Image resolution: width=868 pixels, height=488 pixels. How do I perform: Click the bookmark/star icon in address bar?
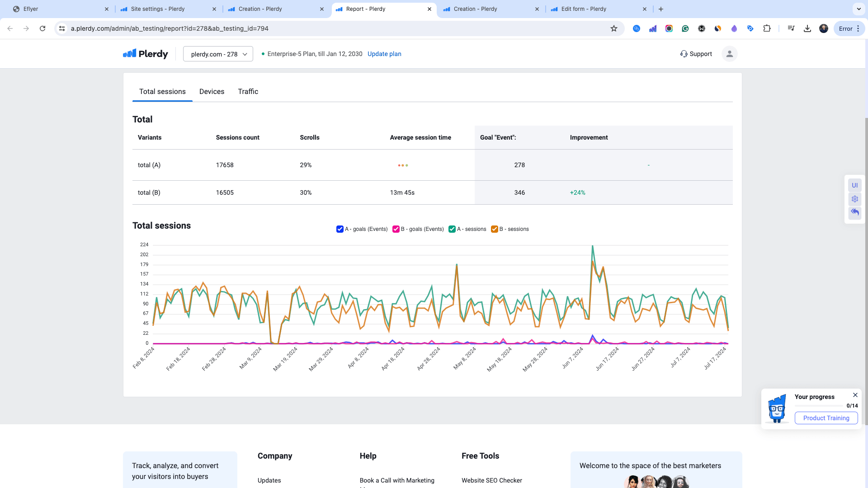[x=613, y=28]
